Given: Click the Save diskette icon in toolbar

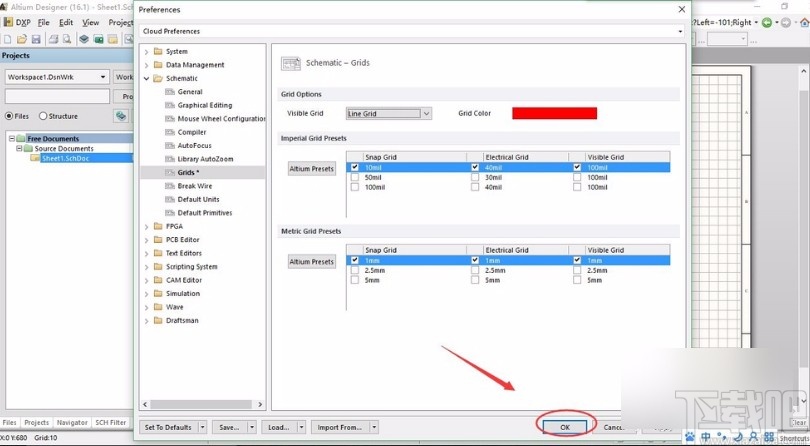Looking at the screenshot, I should click(x=36, y=39).
